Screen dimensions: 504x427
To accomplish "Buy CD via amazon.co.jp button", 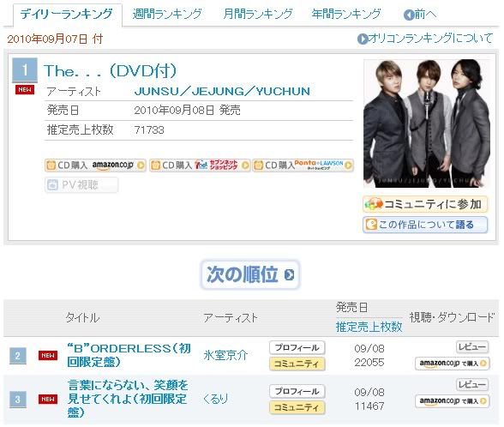I will 95,165.
